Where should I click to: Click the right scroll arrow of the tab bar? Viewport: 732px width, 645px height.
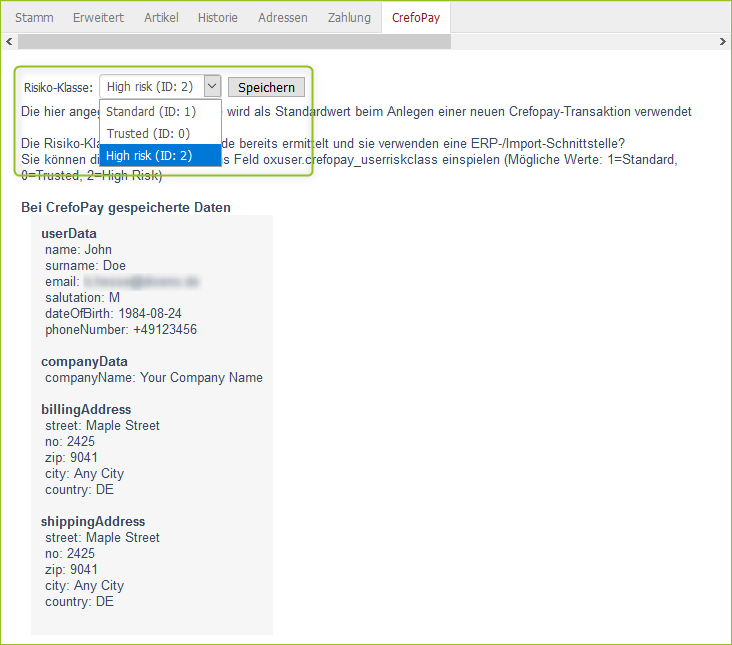723,42
